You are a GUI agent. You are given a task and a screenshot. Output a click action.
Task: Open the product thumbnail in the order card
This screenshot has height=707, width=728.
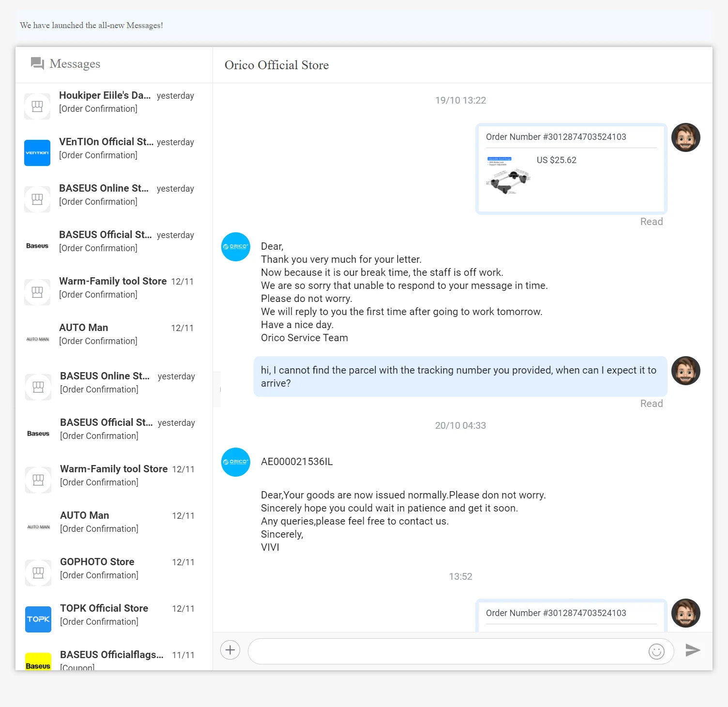(x=508, y=175)
